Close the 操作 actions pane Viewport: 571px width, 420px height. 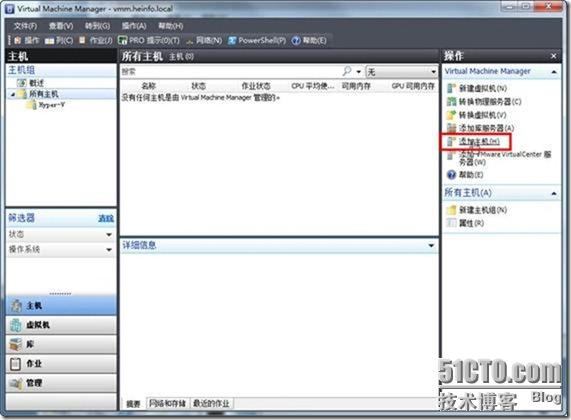[x=554, y=56]
